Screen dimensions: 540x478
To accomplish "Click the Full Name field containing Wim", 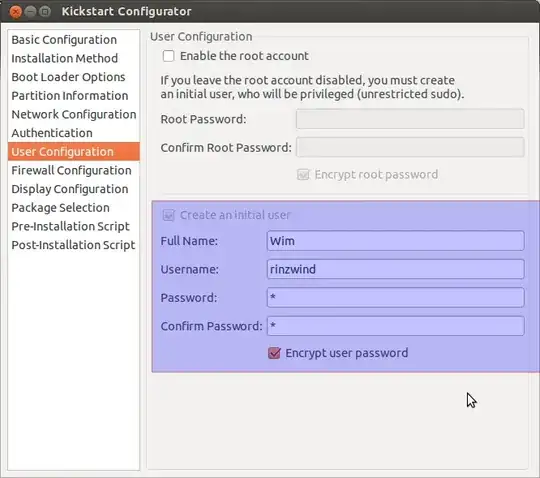I will (395, 241).
